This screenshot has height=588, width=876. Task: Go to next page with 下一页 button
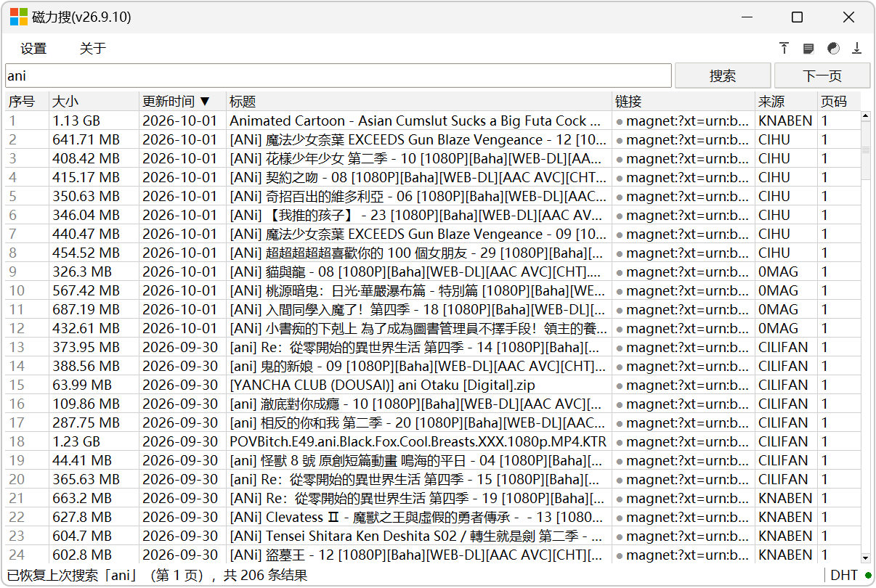(822, 75)
